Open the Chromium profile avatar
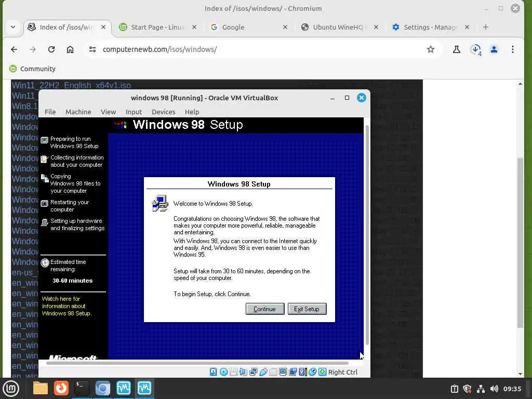 [494, 49]
